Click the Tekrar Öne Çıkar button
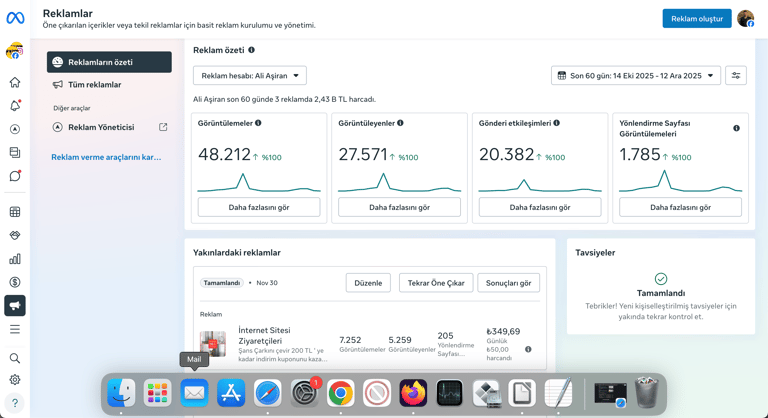The width and height of the screenshot is (768, 418). click(436, 283)
